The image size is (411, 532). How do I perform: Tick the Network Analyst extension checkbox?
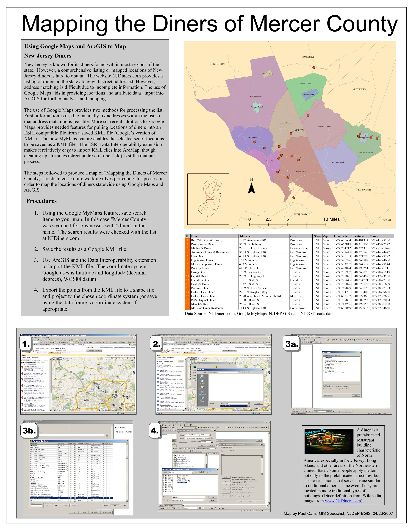(325, 364)
